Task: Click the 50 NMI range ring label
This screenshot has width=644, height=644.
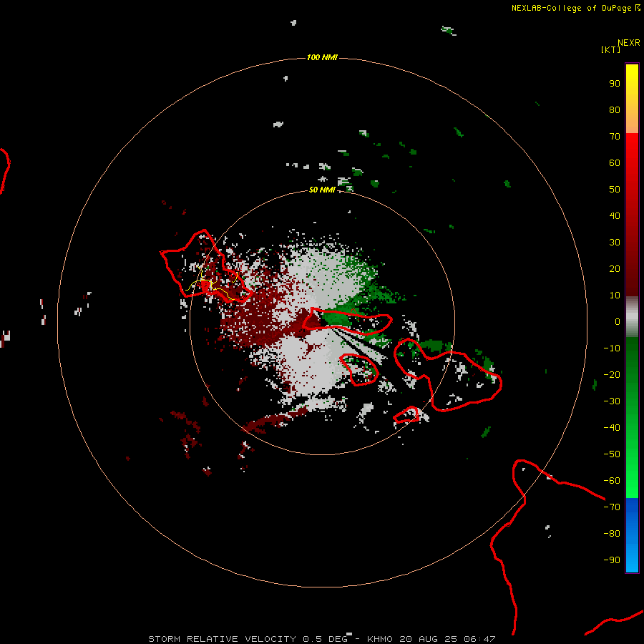Action: 322,190
